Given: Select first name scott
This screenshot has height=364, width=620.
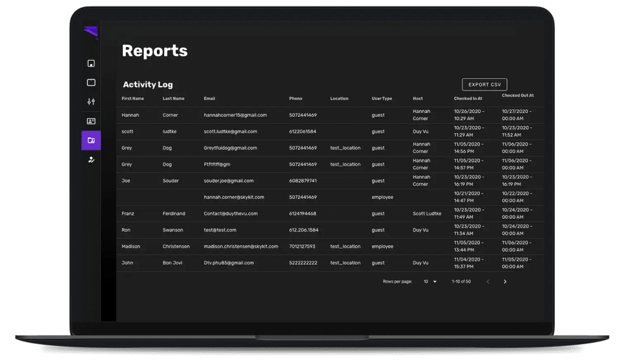Looking at the screenshot, I should coord(127,132).
